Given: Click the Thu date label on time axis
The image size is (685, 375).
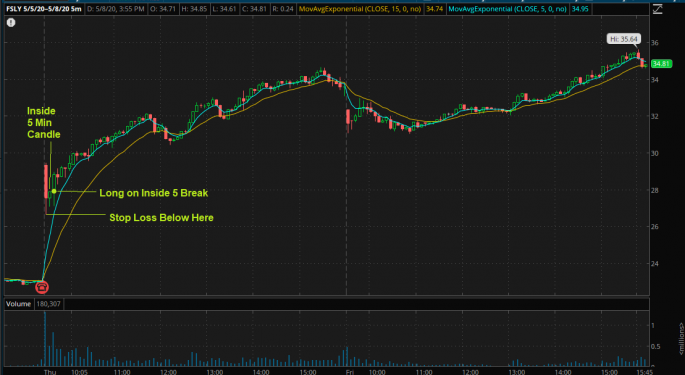Looking at the screenshot, I should [x=50, y=372].
